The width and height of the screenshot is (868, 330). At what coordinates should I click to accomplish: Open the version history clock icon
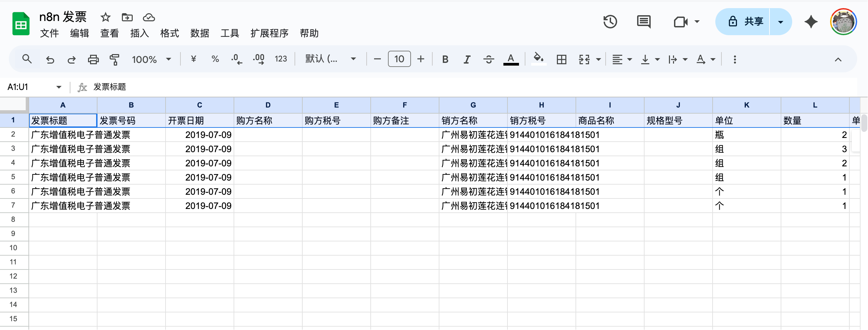(x=610, y=22)
